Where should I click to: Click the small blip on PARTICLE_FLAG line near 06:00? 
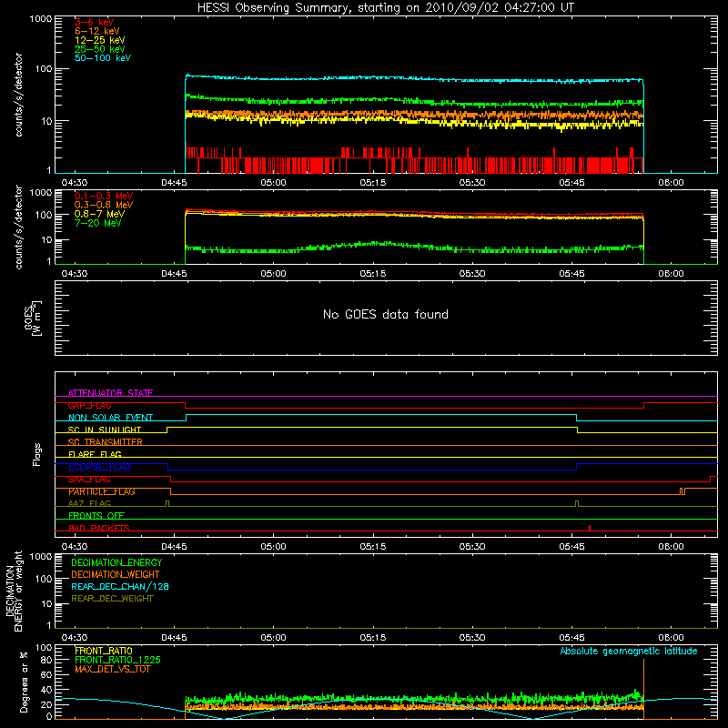(682, 491)
